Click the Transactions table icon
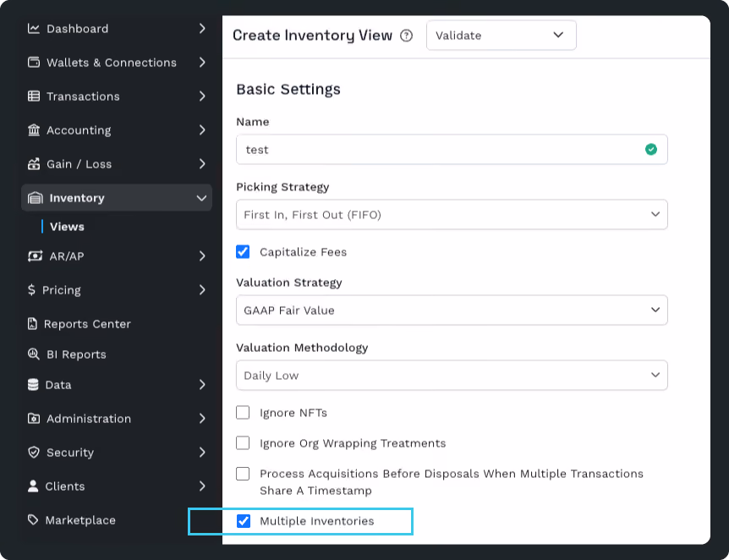The width and height of the screenshot is (729, 560). 34,96
